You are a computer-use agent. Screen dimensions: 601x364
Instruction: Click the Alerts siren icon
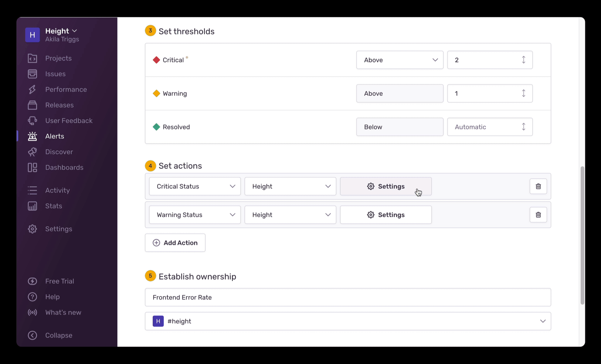32,136
